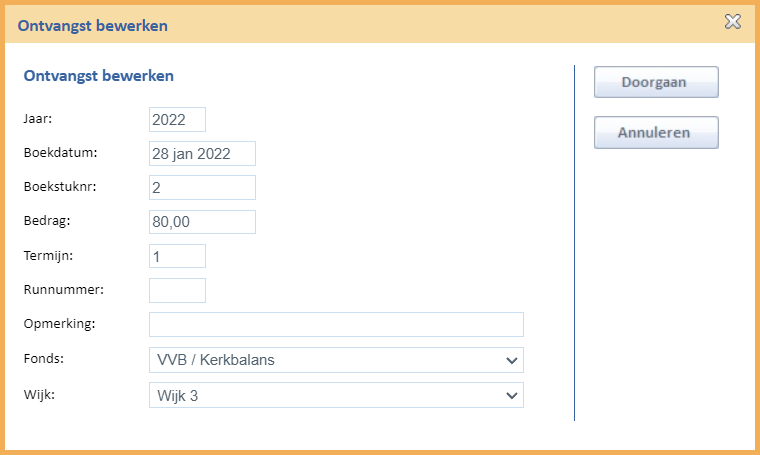Click the Annuleren button
The image size is (760, 455).
(656, 132)
